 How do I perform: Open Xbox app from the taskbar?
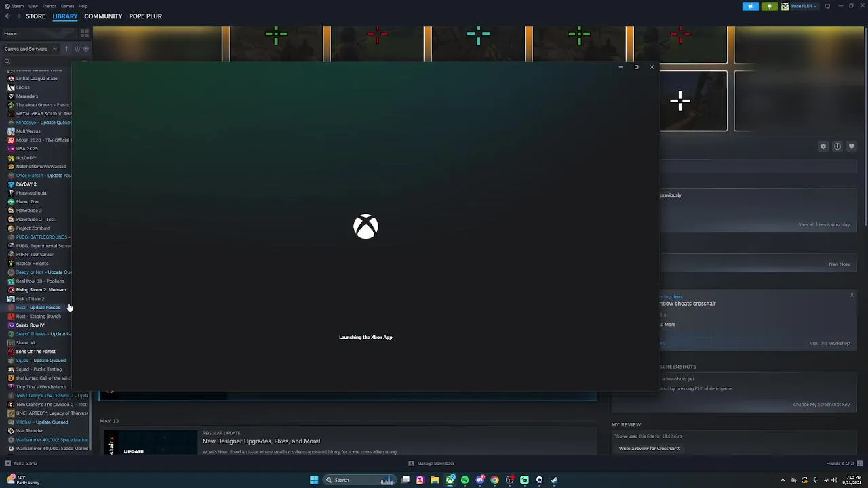[x=450, y=480]
